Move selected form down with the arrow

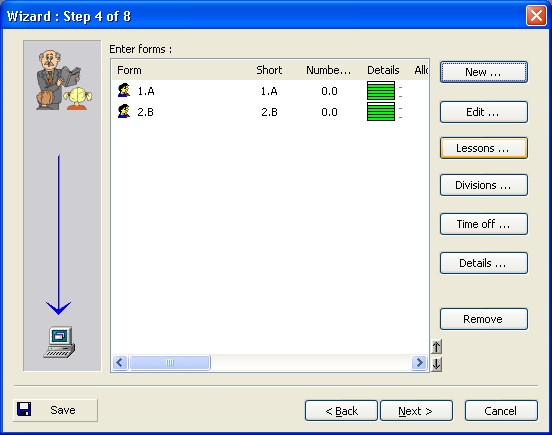click(436, 364)
